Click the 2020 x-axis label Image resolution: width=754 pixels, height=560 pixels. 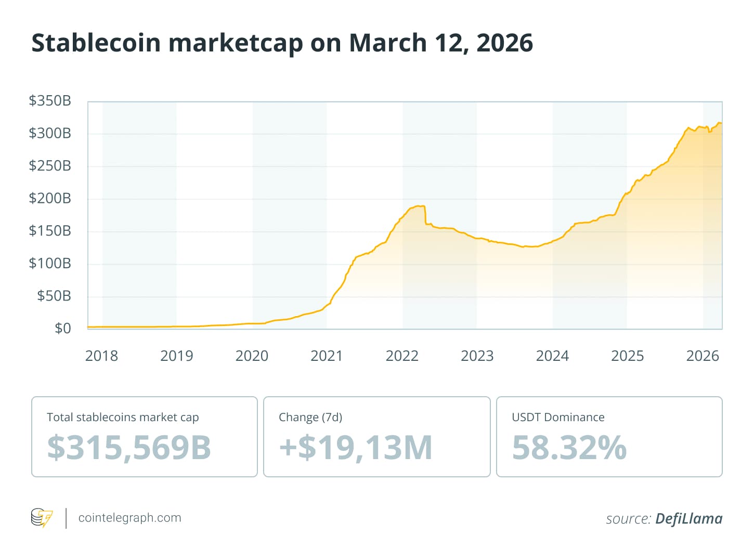(x=252, y=356)
